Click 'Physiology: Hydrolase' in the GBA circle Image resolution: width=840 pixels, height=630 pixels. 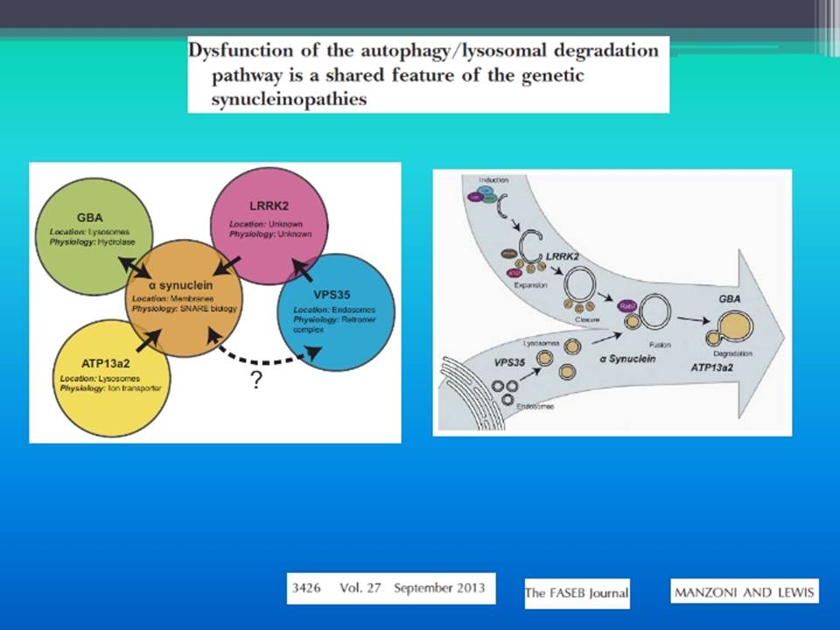click(92, 242)
